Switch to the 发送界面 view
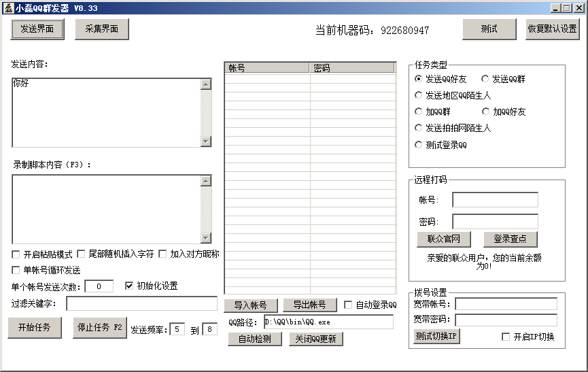 coord(37,29)
